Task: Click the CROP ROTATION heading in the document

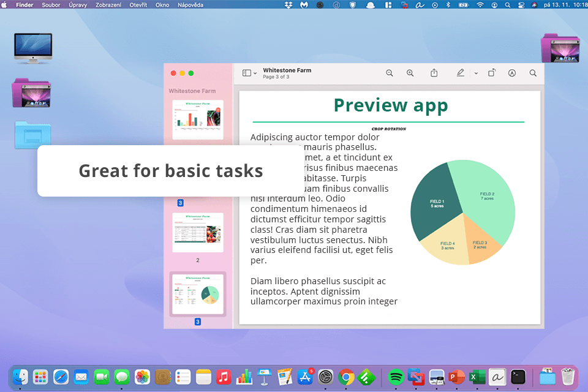Action: 389,129
